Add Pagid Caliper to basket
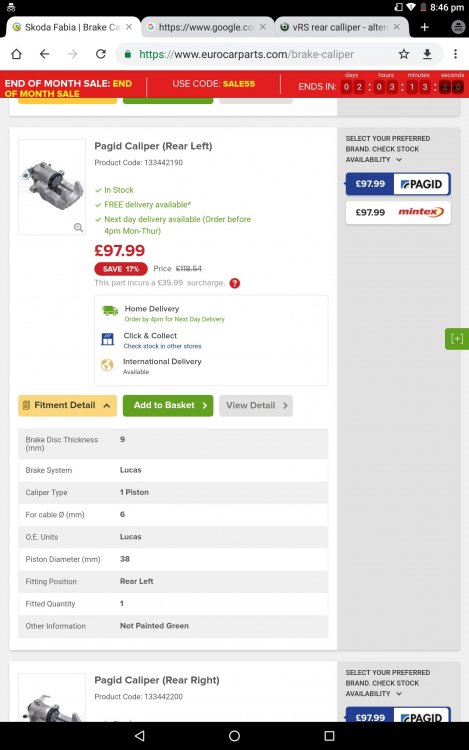 (x=168, y=405)
